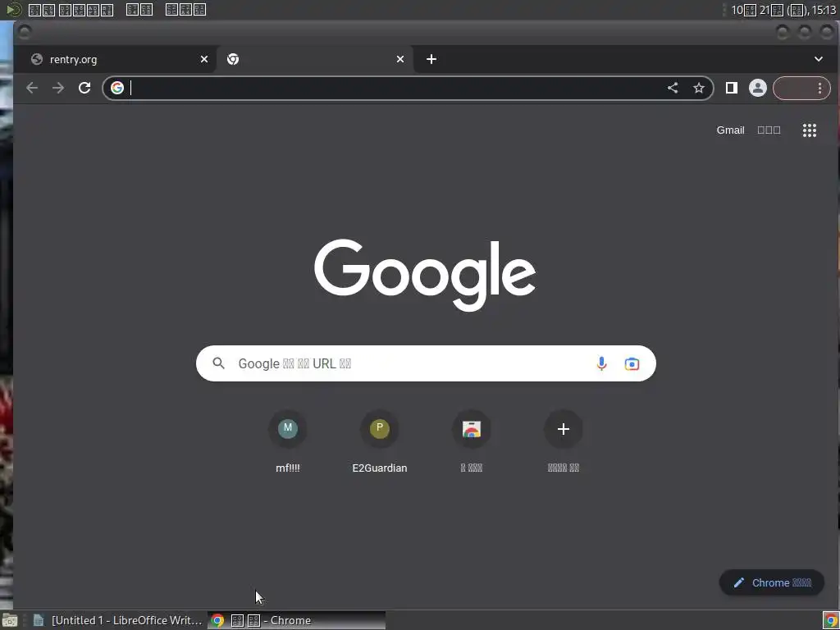Image resolution: width=840 pixels, height=630 pixels.
Task: Share this page icon in address bar
Action: point(673,88)
